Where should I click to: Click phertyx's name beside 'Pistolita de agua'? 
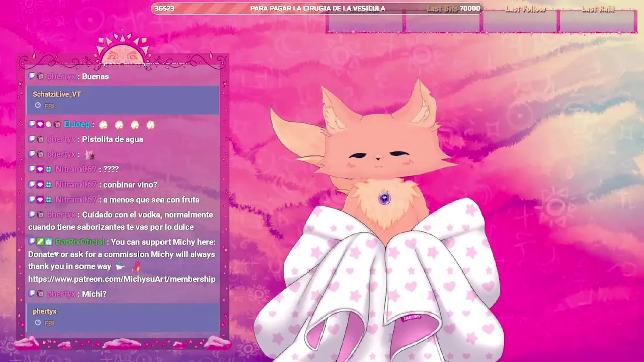pos(61,139)
